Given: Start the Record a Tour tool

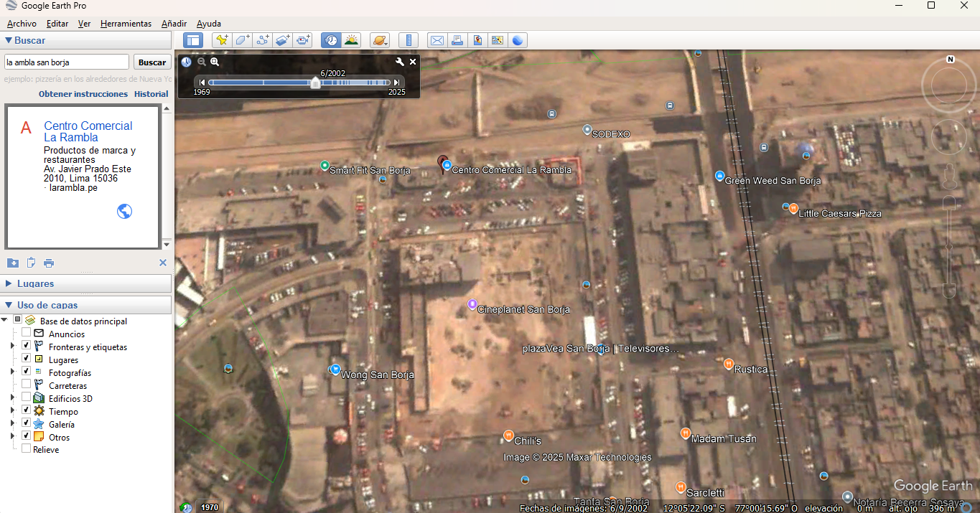Looking at the screenshot, I should tap(303, 40).
